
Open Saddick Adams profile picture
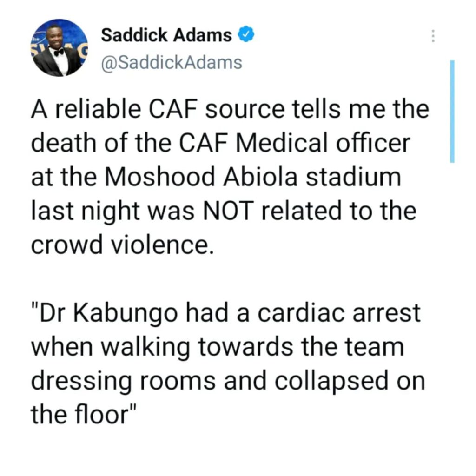click(59, 48)
